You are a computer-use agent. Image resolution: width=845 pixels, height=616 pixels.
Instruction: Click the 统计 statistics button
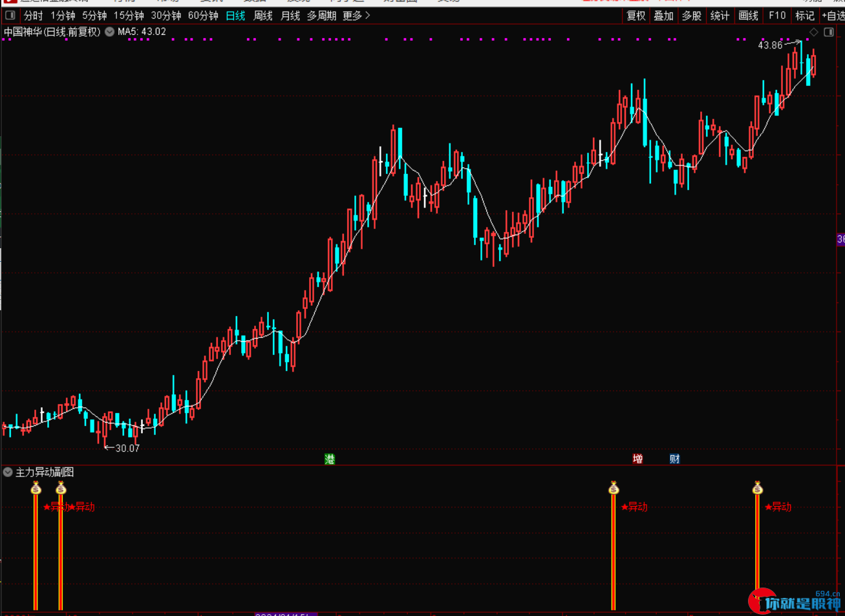[720, 16]
